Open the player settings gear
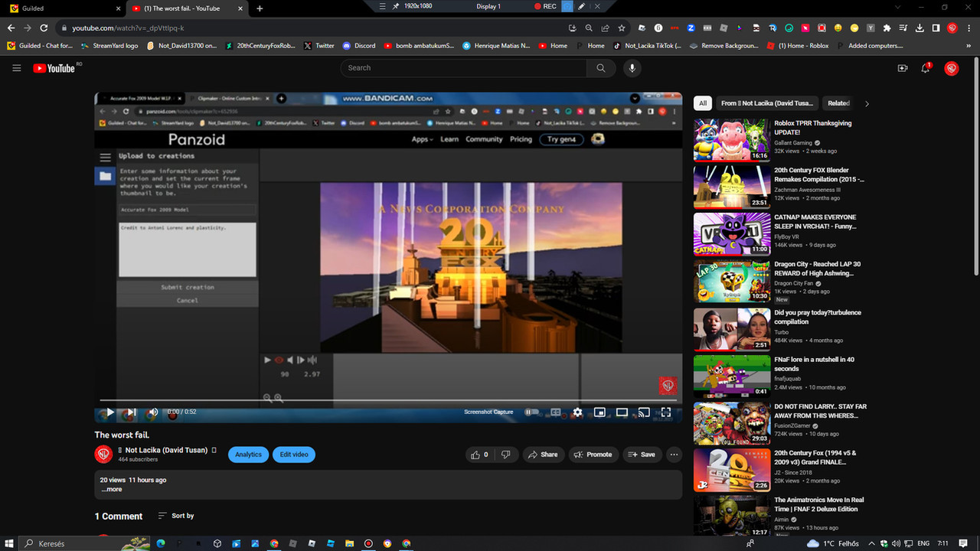 click(x=577, y=412)
